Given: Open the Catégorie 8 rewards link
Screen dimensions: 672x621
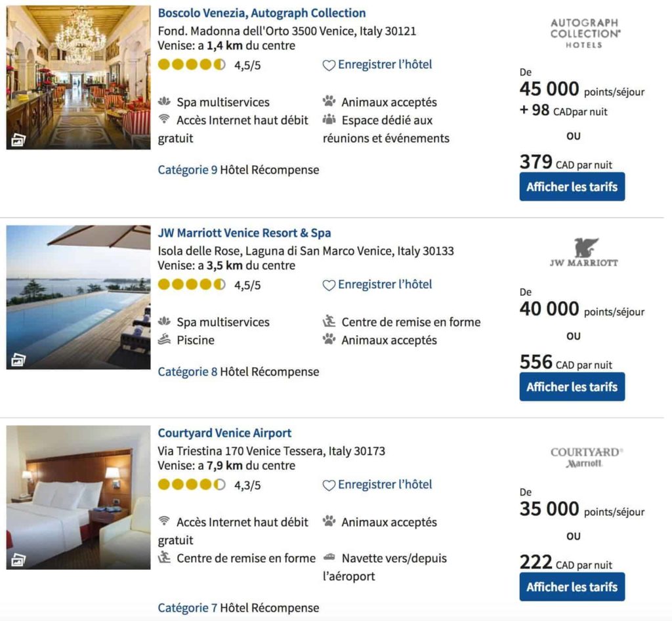Looking at the screenshot, I should (x=188, y=371).
